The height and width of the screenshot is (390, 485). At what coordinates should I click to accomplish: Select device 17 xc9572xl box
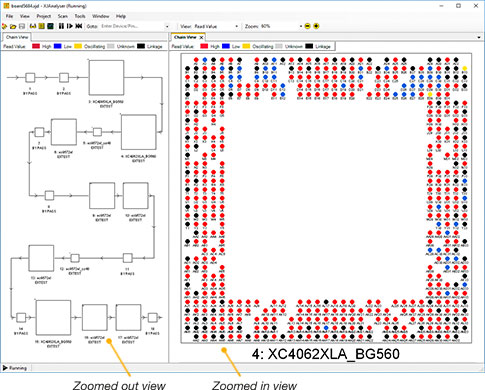tap(128, 317)
